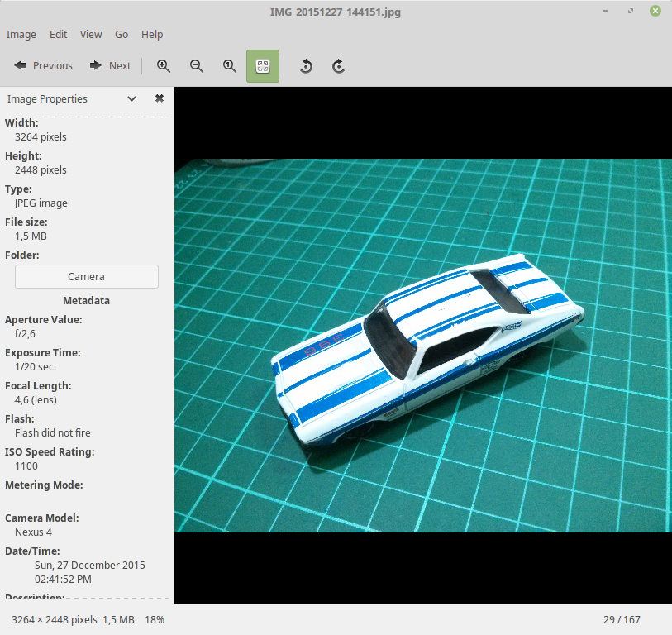Rotate image counterclockwise
The height and width of the screenshot is (635, 672).
pyautogui.click(x=306, y=66)
